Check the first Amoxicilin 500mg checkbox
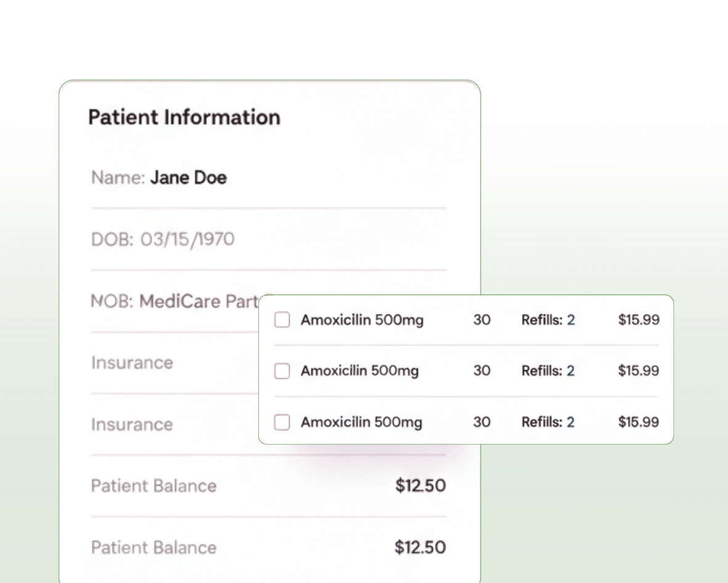 point(282,320)
